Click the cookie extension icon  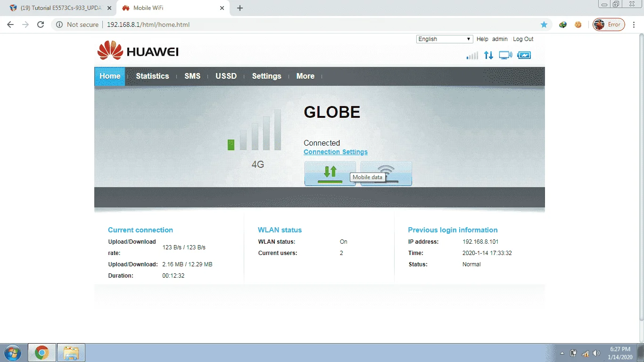coord(578,25)
